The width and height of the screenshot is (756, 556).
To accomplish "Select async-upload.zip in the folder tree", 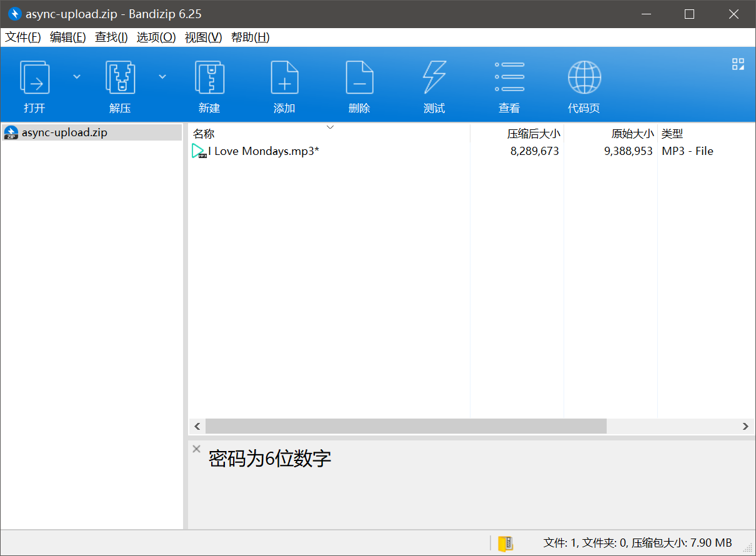I will coord(64,132).
